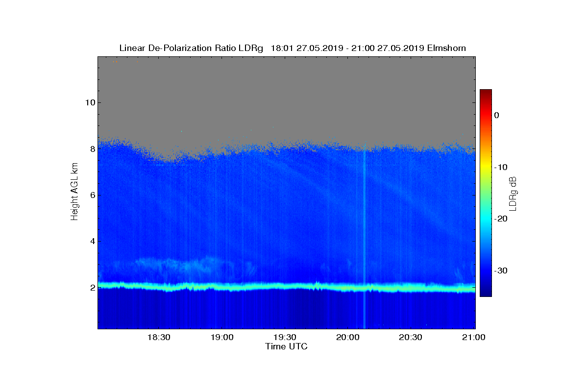Click the colorbar value 0
Screen dimensions: 588x392
496,115
